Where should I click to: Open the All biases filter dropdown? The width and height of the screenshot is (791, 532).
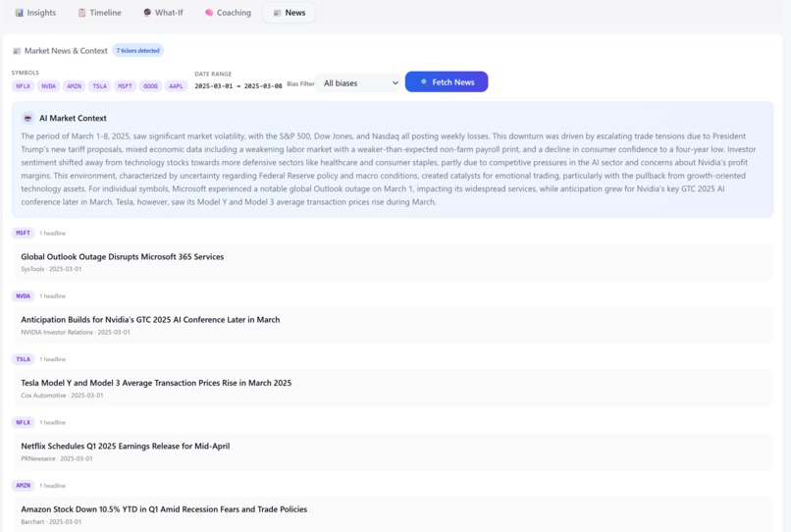358,83
